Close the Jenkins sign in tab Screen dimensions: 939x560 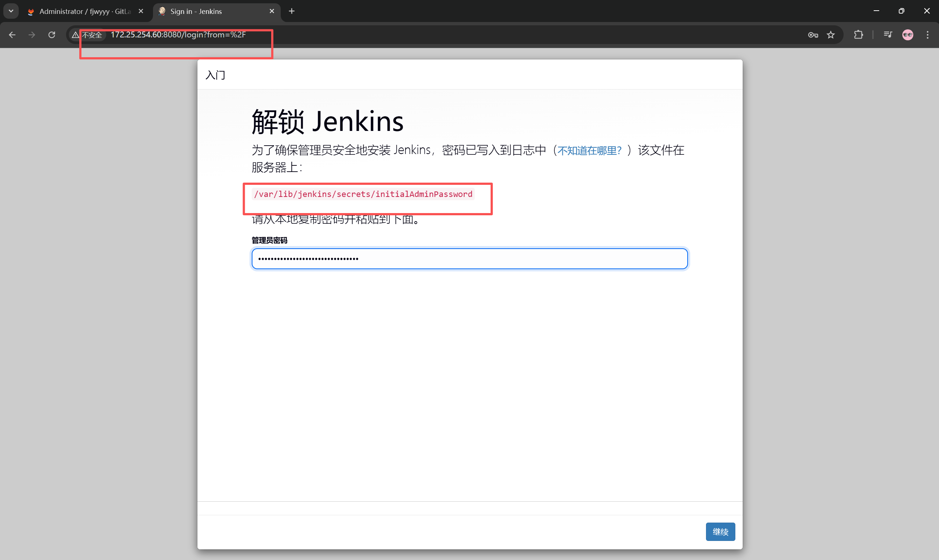pyautogui.click(x=272, y=11)
